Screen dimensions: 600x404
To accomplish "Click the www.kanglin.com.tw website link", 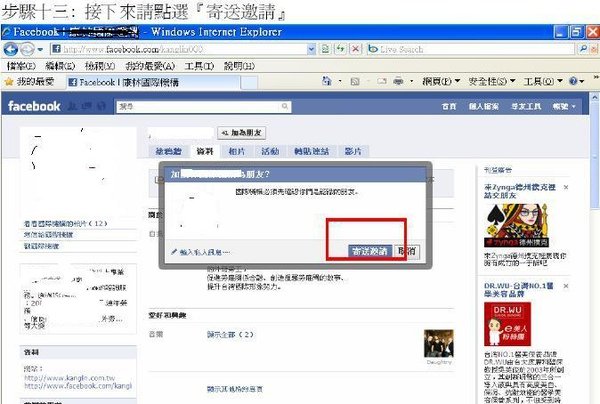I will [x=69, y=378].
